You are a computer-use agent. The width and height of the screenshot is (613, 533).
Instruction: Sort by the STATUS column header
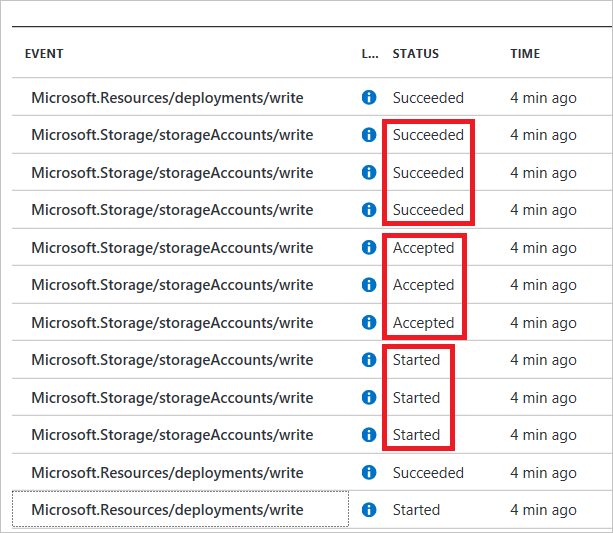tap(415, 54)
